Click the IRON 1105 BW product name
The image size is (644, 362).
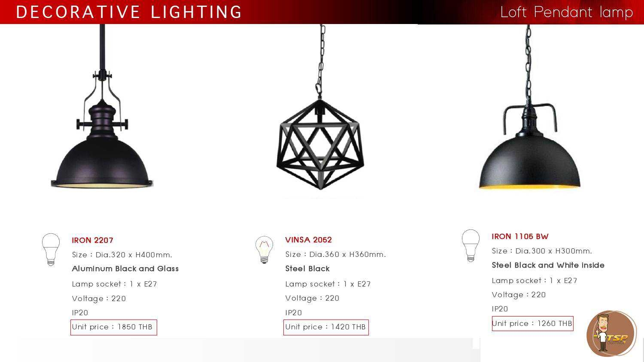520,236
